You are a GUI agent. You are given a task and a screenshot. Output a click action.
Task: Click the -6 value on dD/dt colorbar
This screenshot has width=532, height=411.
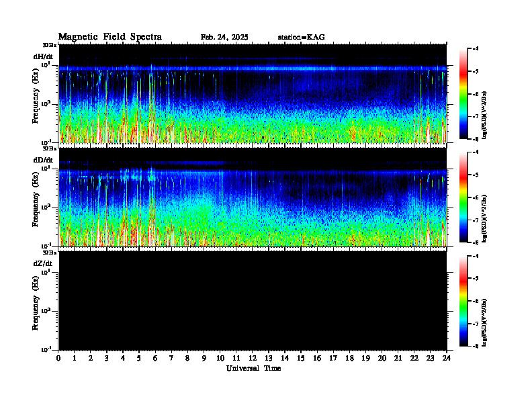click(x=476, y=197)
